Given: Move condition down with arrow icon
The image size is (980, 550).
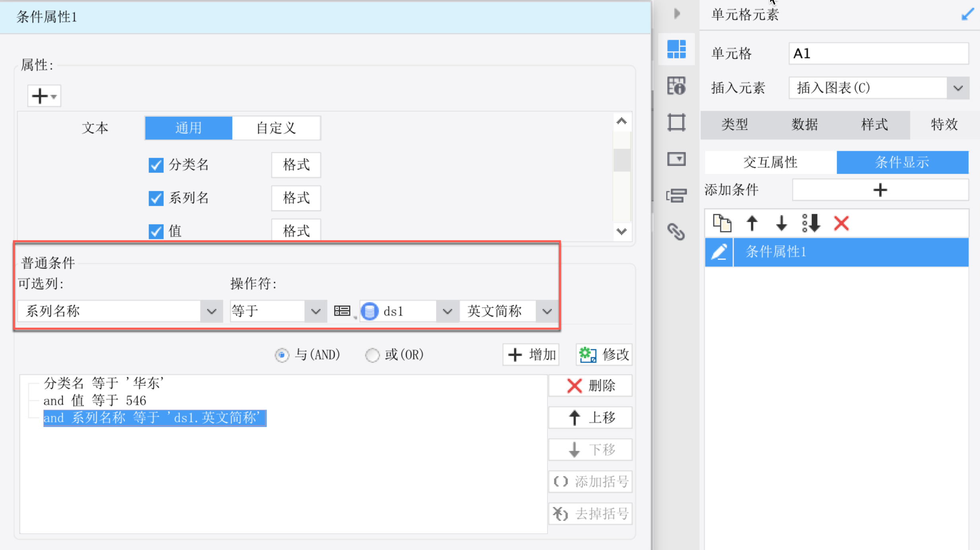Looking at the screenshot, I should tap(781, 223).
